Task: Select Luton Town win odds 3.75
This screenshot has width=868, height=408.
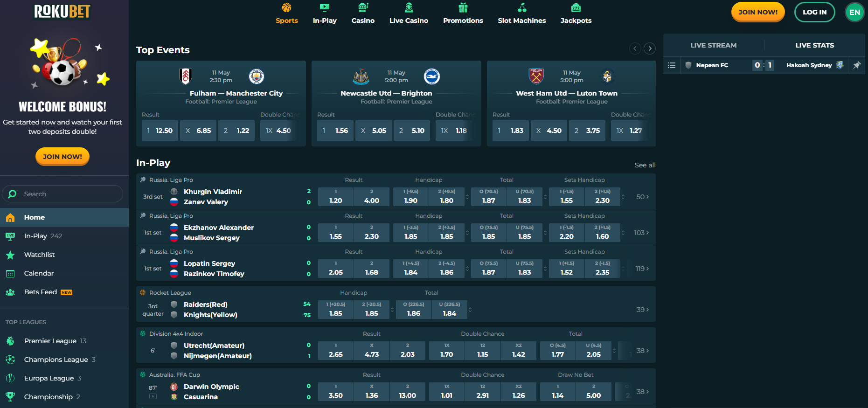Action: point(587,131)
